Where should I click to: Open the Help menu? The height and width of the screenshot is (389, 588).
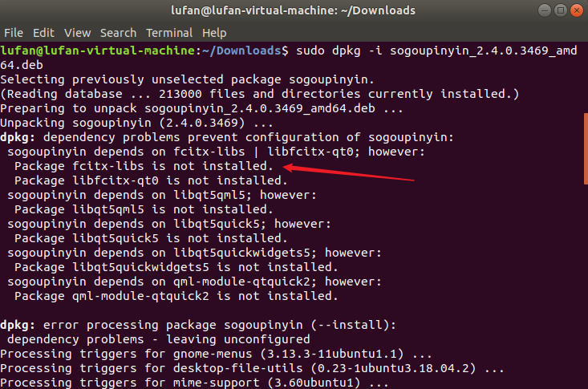(x=214, y=33)
